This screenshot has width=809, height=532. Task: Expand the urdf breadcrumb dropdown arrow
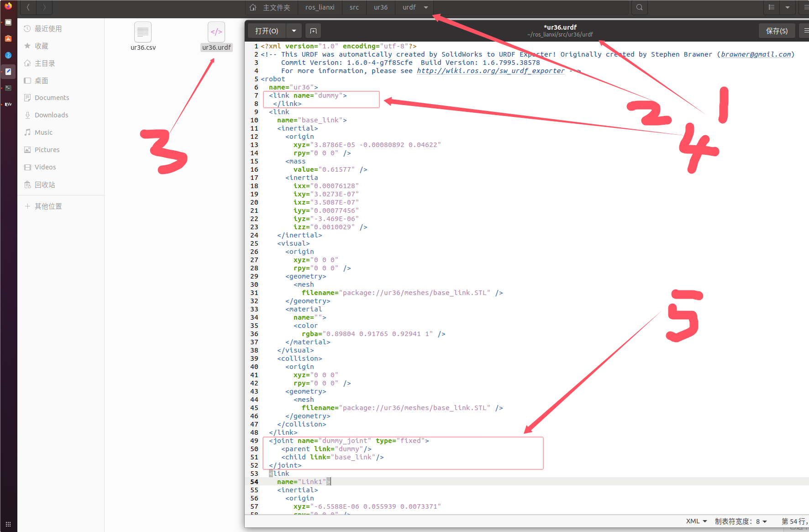pos(426,7)
